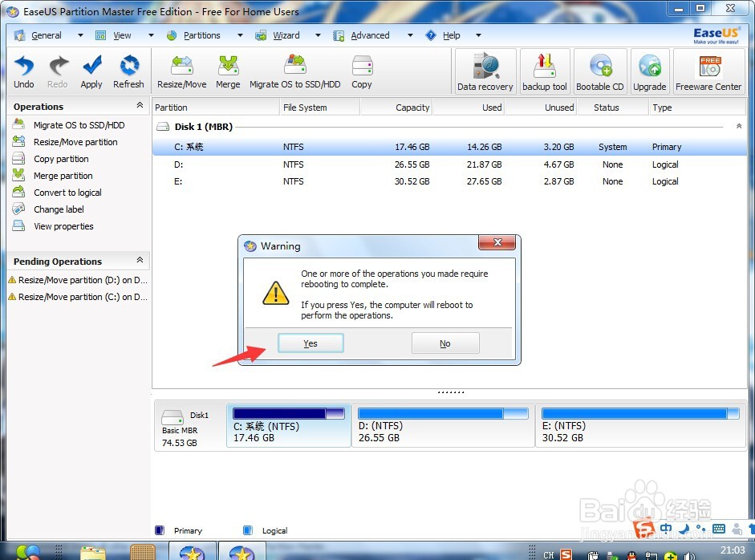Expand the dropdown arrow beside Partitions
Image resolution: width=755 pixels, height=560 pixels.
tap(240, 35)
